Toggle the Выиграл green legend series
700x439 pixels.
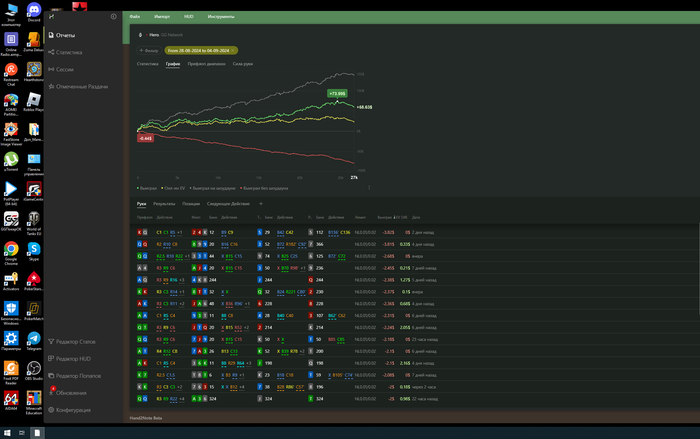[147, 188]
